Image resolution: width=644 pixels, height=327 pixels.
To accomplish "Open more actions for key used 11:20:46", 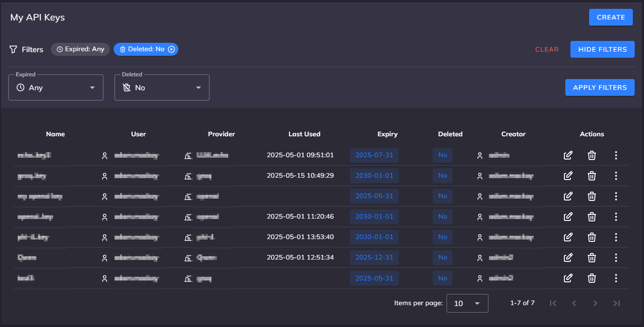I will [616, 217].
